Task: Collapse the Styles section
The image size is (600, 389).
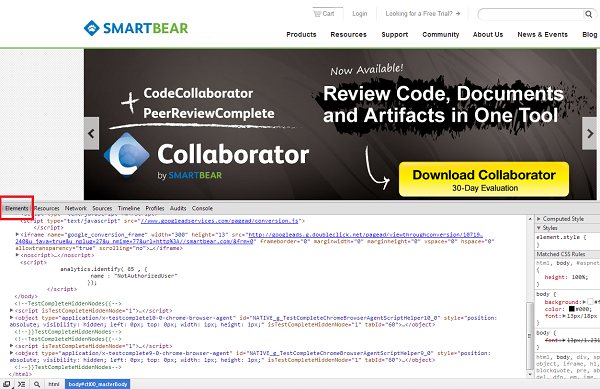Action: 539,228
